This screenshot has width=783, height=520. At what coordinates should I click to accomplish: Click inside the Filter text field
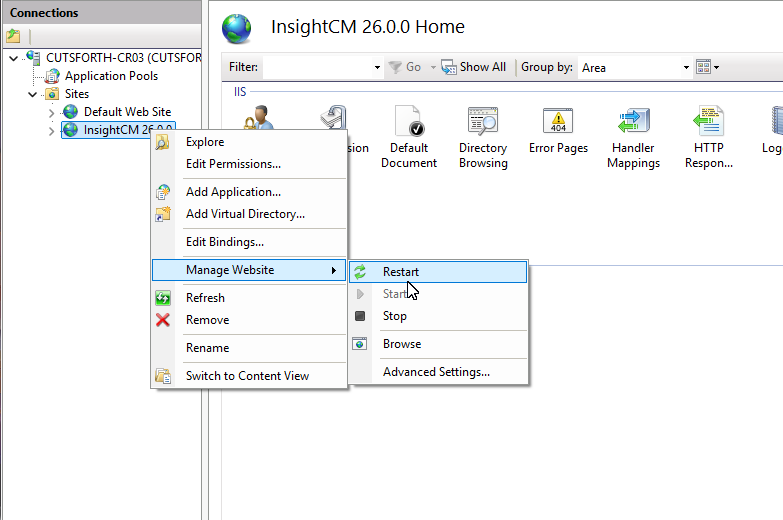pyautogui.click(x=318, y=67)
